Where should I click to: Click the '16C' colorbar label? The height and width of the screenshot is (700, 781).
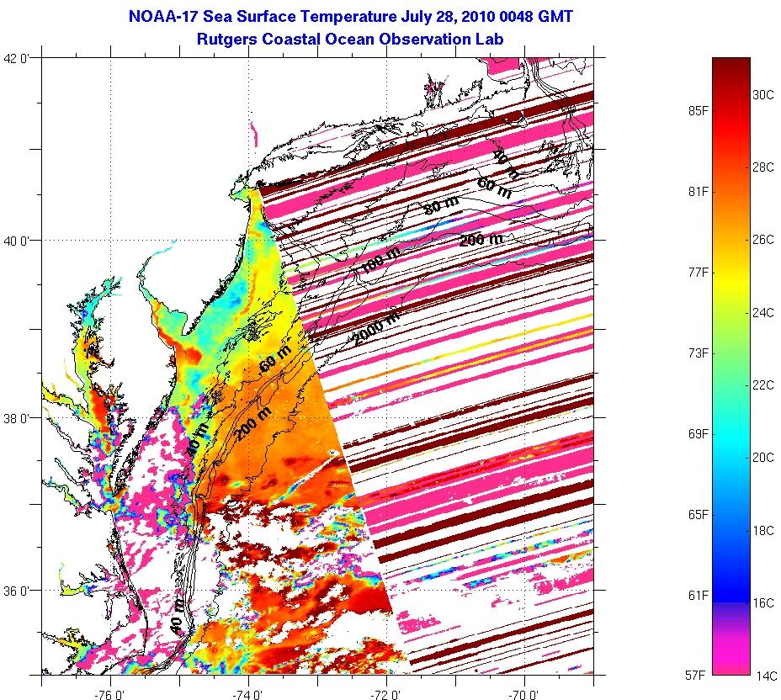763,603
